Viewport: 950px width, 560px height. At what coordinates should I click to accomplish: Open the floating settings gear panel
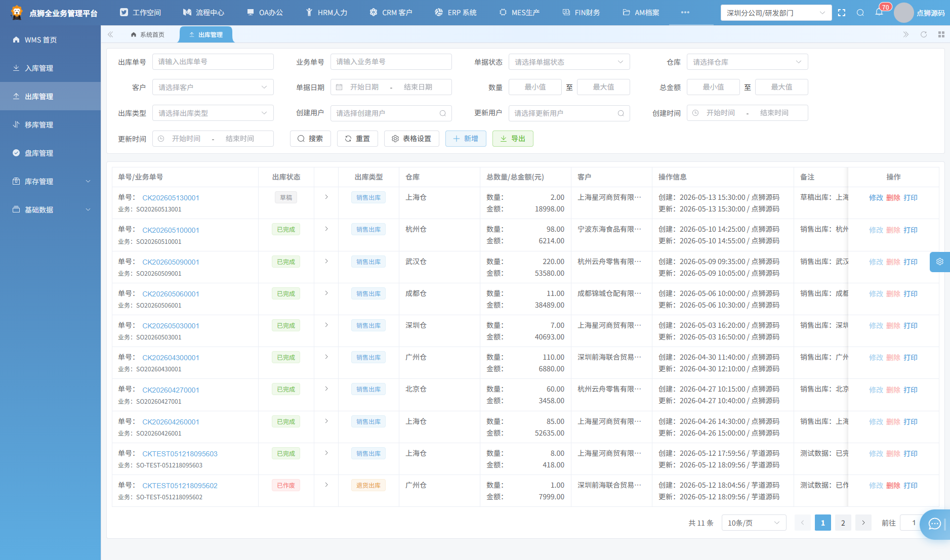pos(940,262)
